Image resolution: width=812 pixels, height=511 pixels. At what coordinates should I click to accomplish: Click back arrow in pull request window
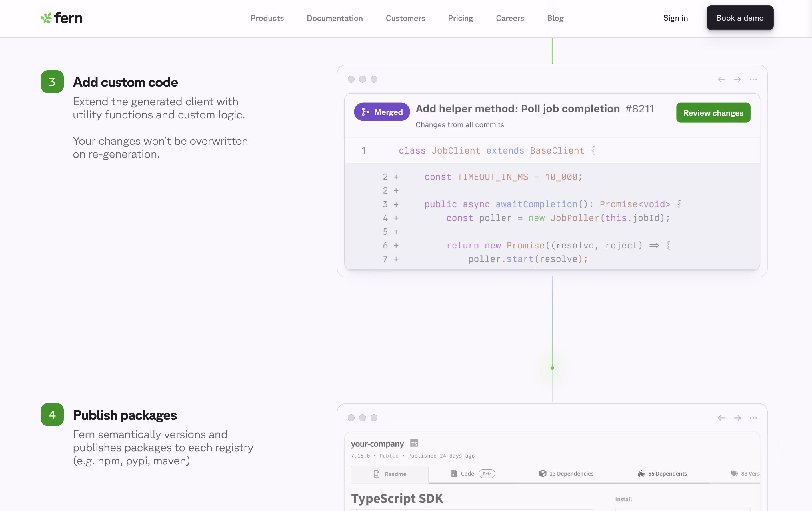click(721, 79)
